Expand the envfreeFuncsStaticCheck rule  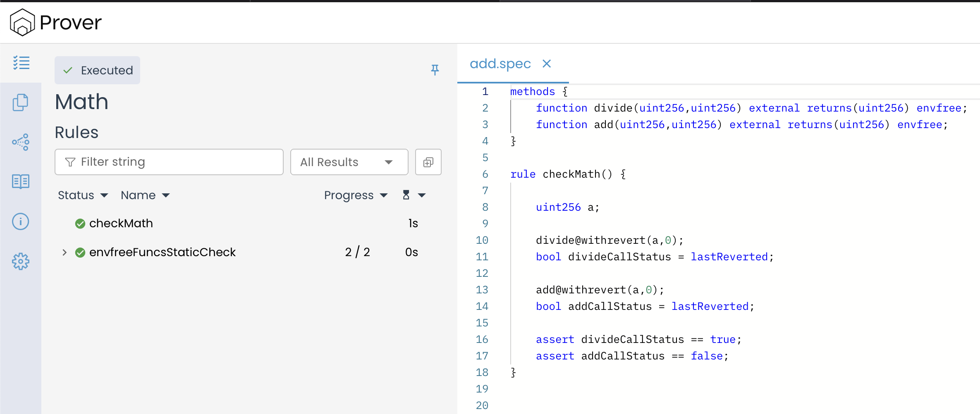pos(65,252)
